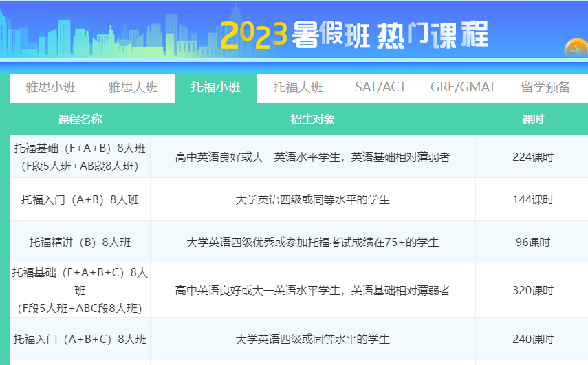Select the 托福小班 tab
The height and width of the screenshot is (365, 588).
[x=216, y=87]
